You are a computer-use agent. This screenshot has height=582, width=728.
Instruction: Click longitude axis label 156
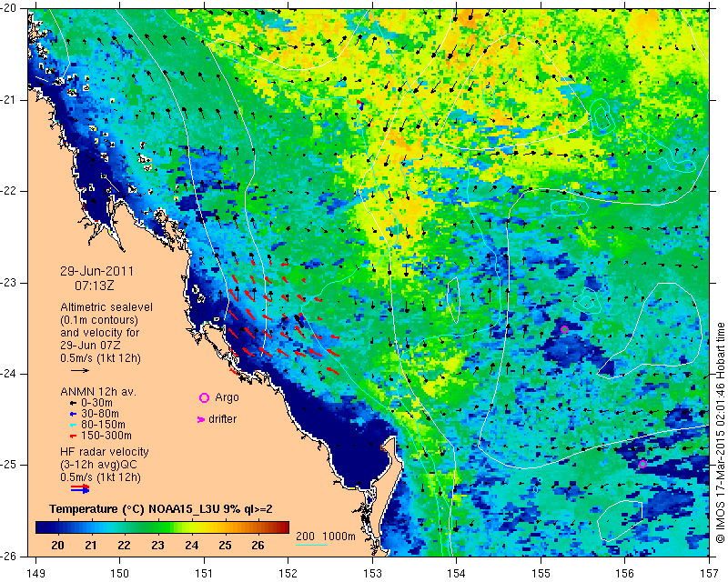[625, 573]
